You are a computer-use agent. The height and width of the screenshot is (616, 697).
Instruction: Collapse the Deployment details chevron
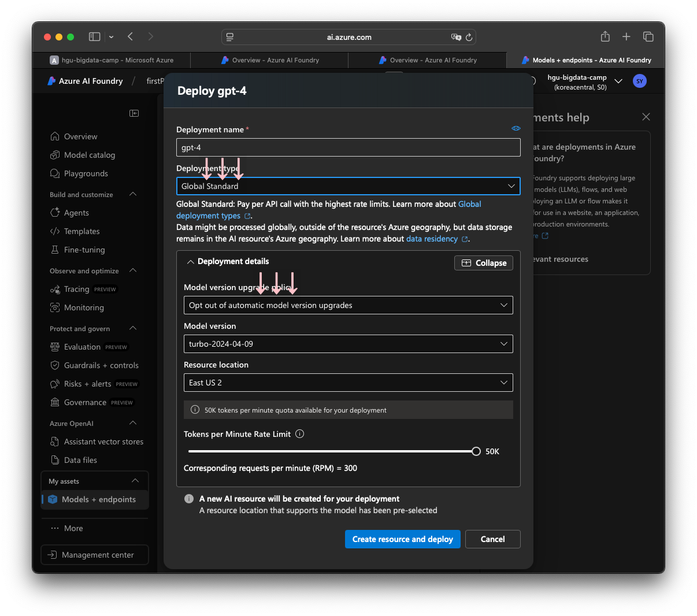[x=190, y=262]
